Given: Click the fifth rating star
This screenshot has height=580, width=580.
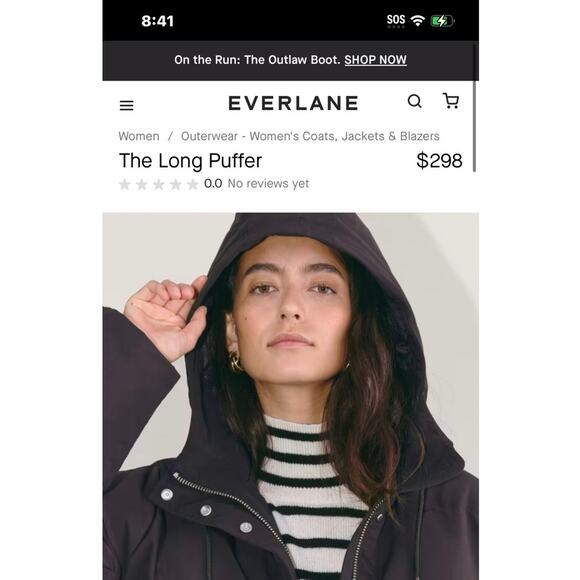Looking at the screenshot, I should coord(193,184).
